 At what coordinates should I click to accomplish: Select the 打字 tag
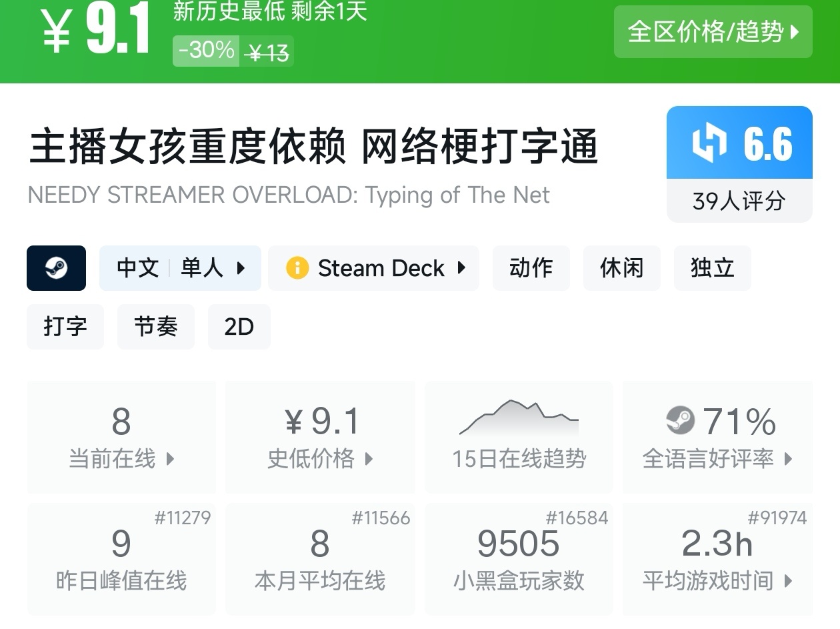[x=65, y=327]
